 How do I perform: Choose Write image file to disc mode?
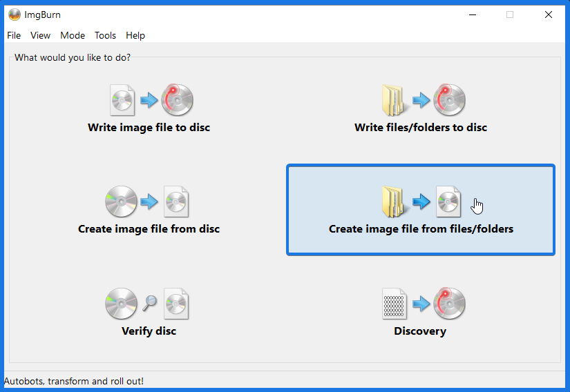[149, 108]
